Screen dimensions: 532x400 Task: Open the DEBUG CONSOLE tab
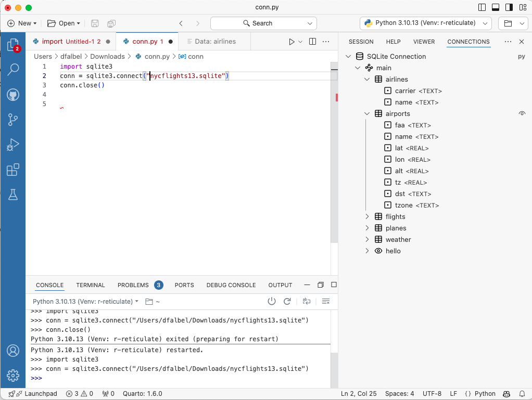coord(231,285)
